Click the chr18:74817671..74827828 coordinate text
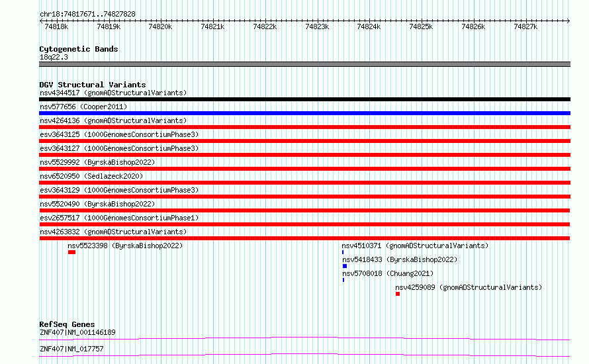The height and width of the screenshot is (364, 589). coord(87,15)
